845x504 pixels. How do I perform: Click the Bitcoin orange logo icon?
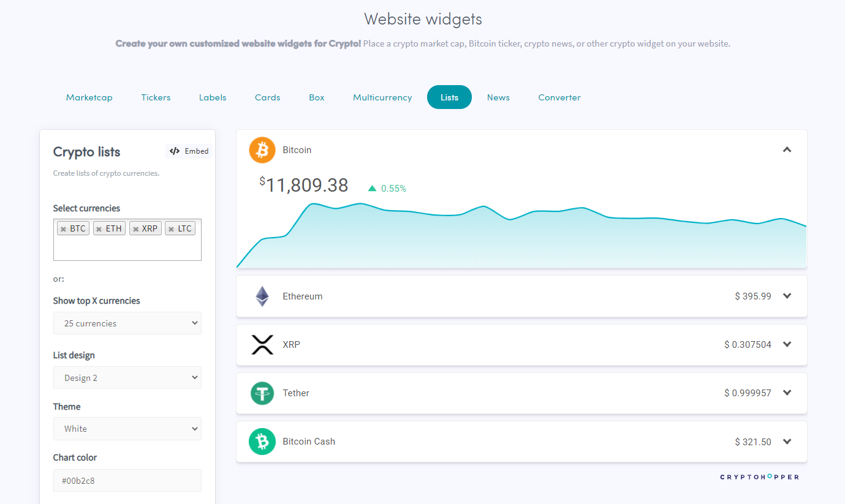(262, 150)
